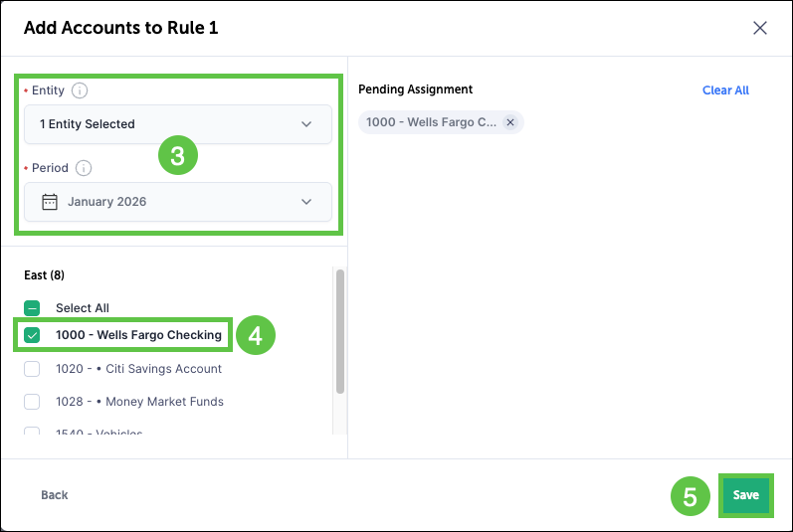Uncheck 1000 - Wells Fargo Checking
Screen dimensions: 793x532
[32, 335]
